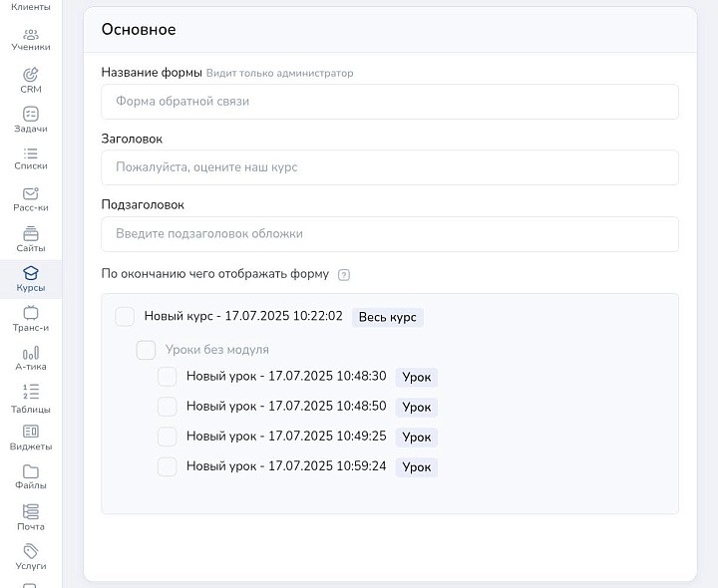Screen dimensions: 718x588
Task: Tick the lesson 10:48:30 checkbox
Action: click(x=168, y=377)
